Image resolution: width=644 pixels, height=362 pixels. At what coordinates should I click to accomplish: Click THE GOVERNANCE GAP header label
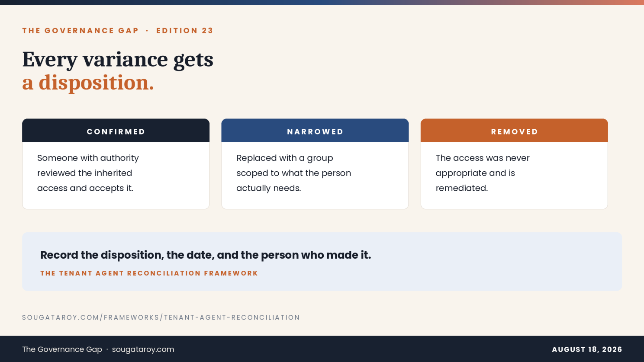click(x=80, y=31)
